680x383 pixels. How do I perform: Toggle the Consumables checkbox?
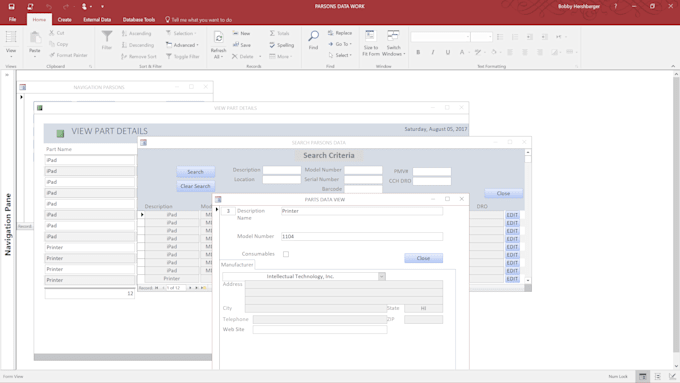click(286, 254)
